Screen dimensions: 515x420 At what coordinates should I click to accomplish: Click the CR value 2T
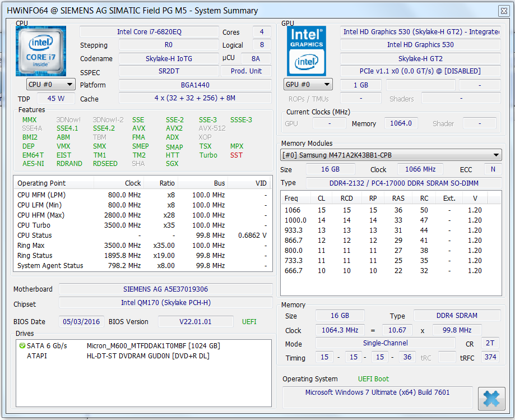tap(490, 343)
